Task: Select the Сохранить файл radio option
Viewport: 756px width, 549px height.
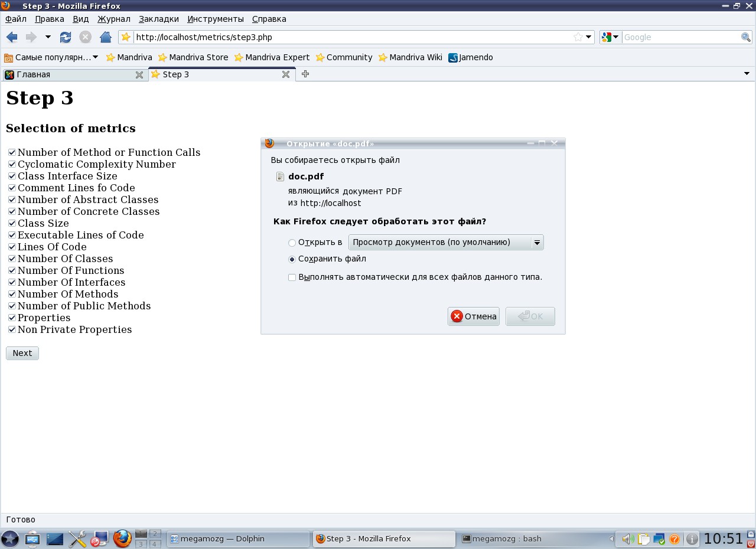Action: (x=292, y=259)
